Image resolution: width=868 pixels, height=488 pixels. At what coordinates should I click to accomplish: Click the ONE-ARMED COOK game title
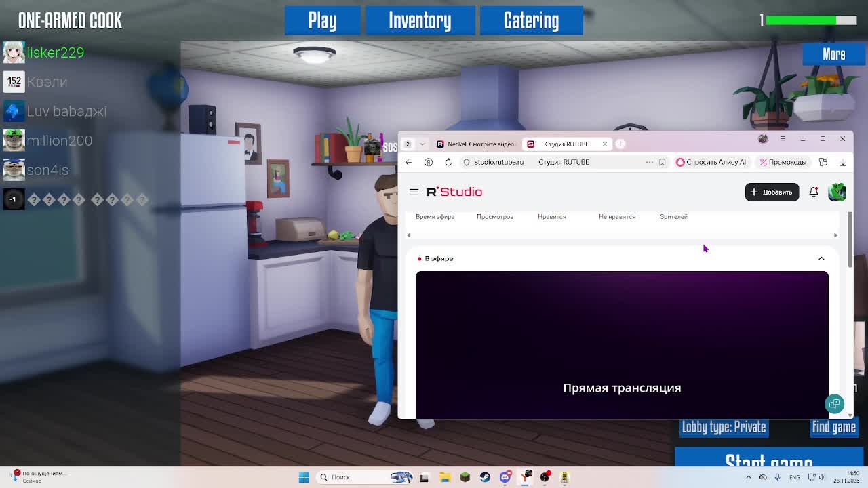click(x=70, y=21)
